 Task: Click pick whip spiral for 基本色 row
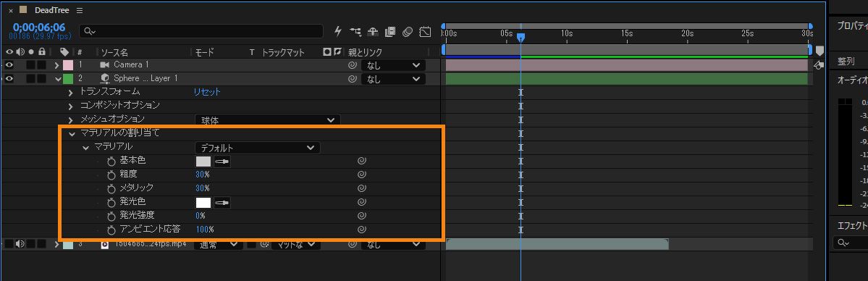(x=361, y=162)
